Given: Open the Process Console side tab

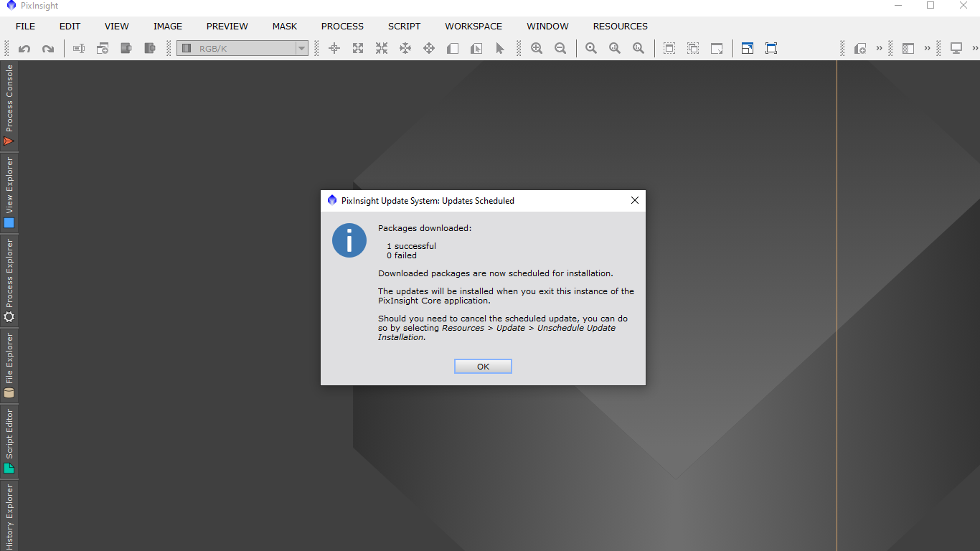Looking at the screenshot, I should pos(9,105).
